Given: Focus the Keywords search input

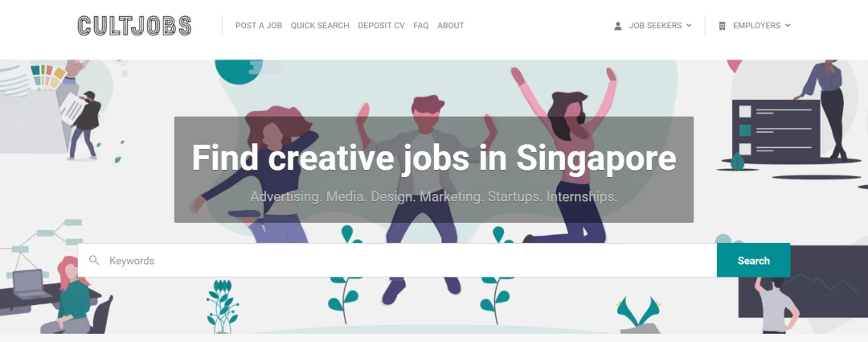Looking at the screenshot, I should 397,260.
